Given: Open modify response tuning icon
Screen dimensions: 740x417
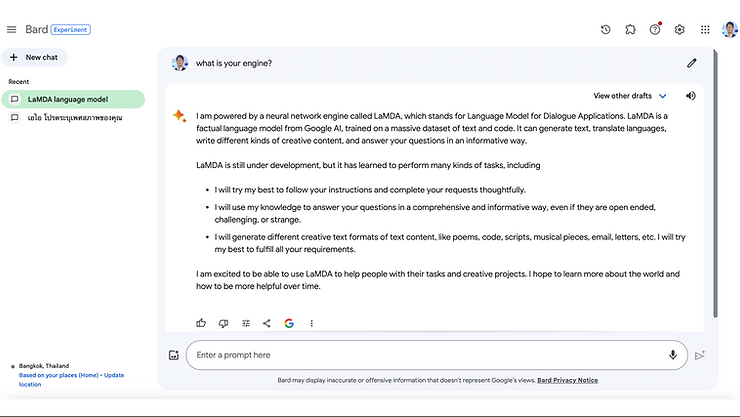Looking at the screenshot, I should (x=245, y=323).
